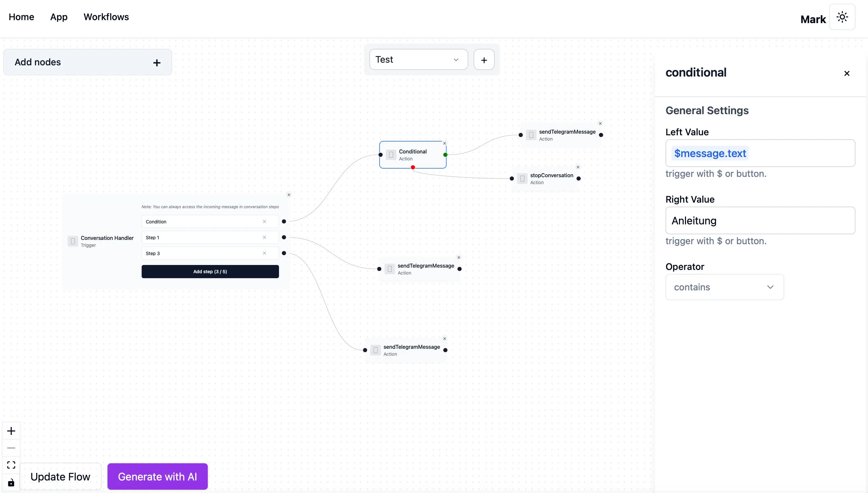Click the canvas zoom out minus icon
Image resolution: width=868 pixels, height=493 pixels.
[x=11, y=448]
